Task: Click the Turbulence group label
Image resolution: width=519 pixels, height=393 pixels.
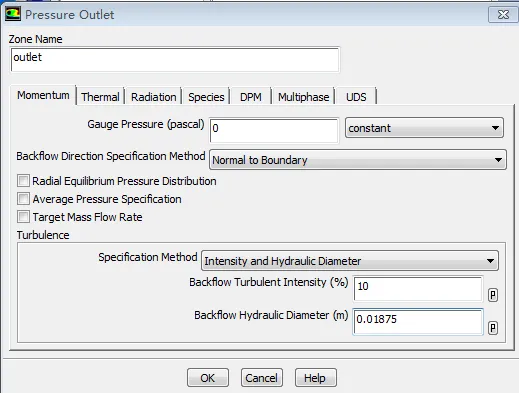Action: pyautogui.click(x=43, y=235)
